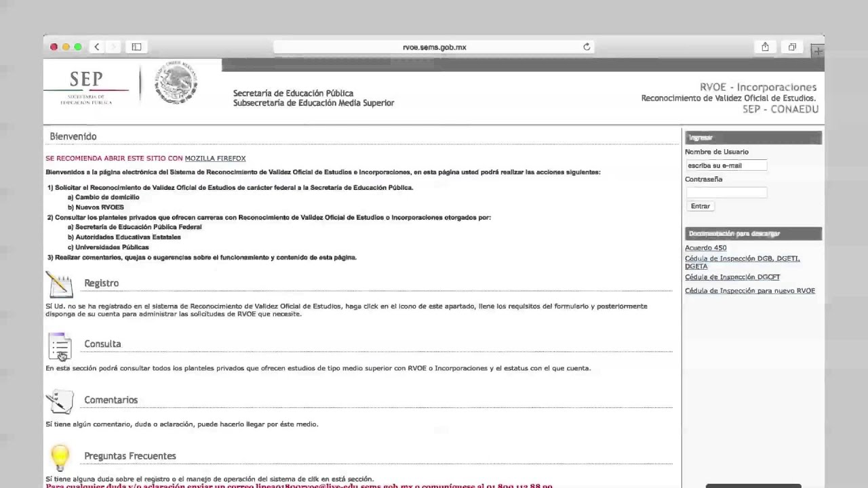The width and height of the screenshot is (868, 488).
Task: Download the Acuerdo 450 document
Action: tap(705, 248)
